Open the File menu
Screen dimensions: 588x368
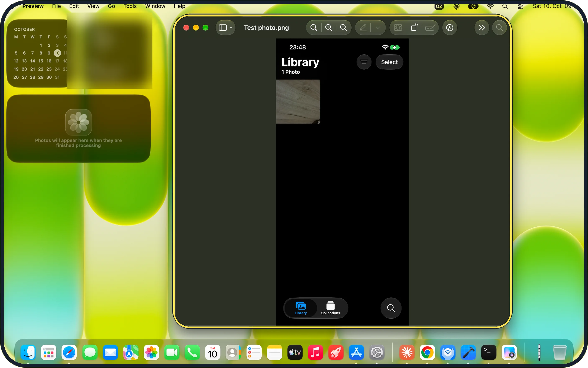pyautogui.click(x=56, y=6)
